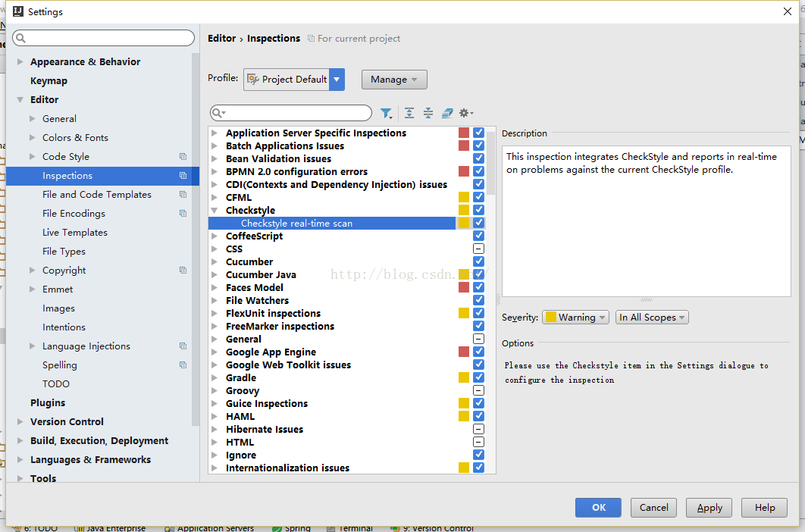The width and height of the screenshot is (805, 532).
Task: Expand the Languages & Frameworks node
Action: (x=20, y=459)
